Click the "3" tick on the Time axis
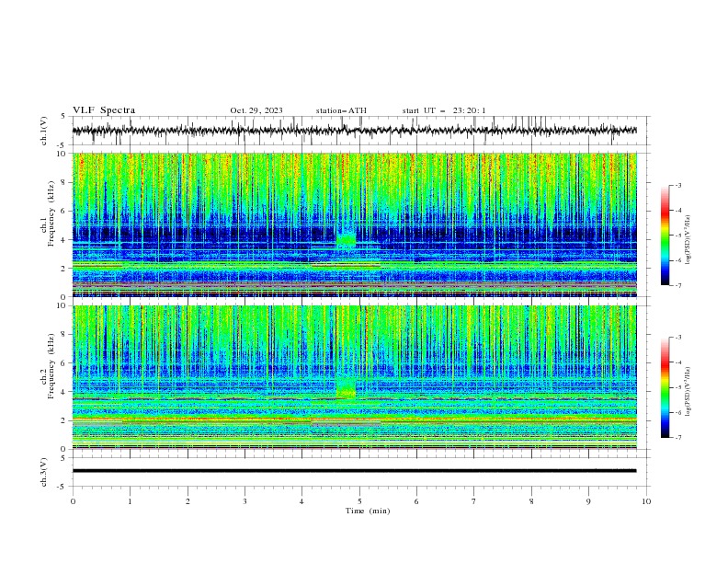 pyautogui.click(x=245, y=501)
